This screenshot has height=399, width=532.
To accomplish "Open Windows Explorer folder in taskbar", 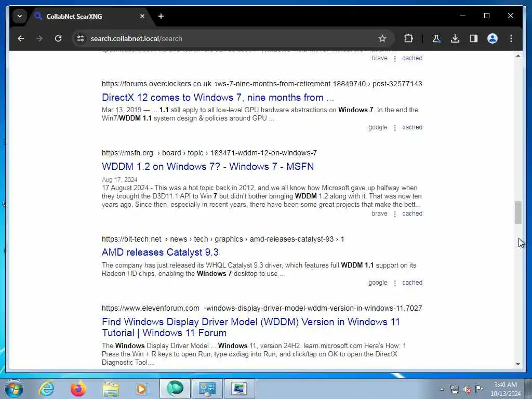I will tap(111, 389).
